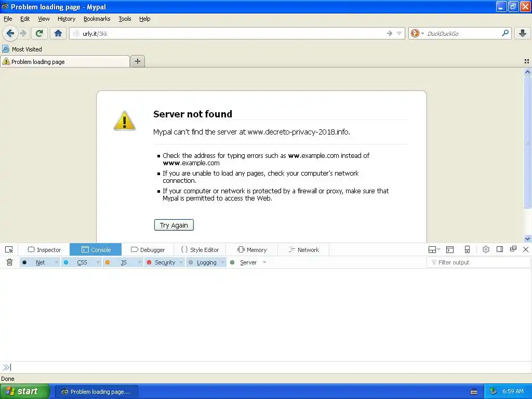This screenshot has height=399, width=532.
Task: Expand the JS filter dropdown arrow
Action: (x=139, y=262)
